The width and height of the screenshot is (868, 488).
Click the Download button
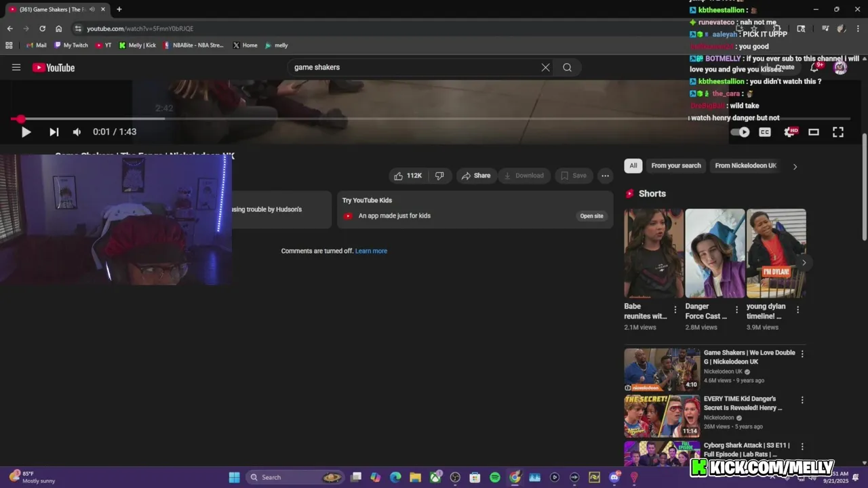[x=523, y=176]
